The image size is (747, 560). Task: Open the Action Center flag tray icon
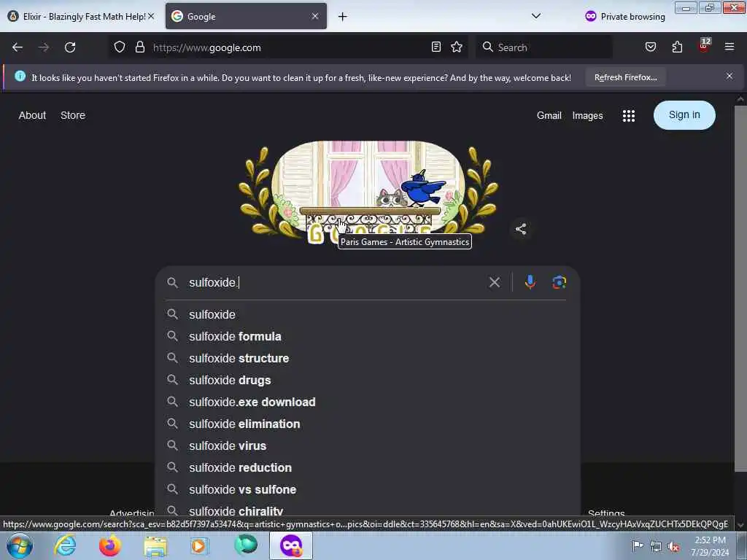[x=638, y=545]
